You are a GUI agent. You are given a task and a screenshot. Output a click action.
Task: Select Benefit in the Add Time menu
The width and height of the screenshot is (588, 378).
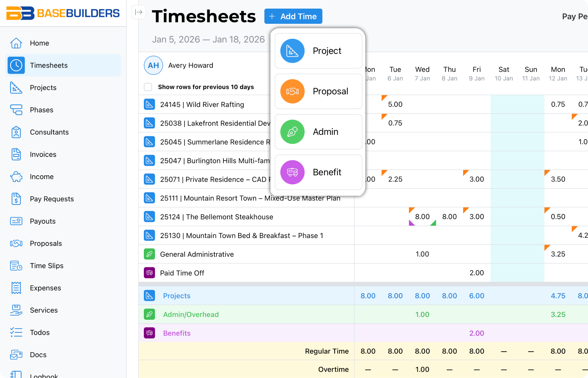coord(318,172)
